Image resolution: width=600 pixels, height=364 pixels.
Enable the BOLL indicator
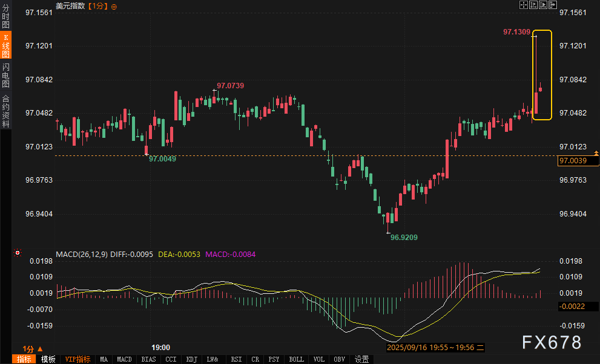[x=296, y=359]
